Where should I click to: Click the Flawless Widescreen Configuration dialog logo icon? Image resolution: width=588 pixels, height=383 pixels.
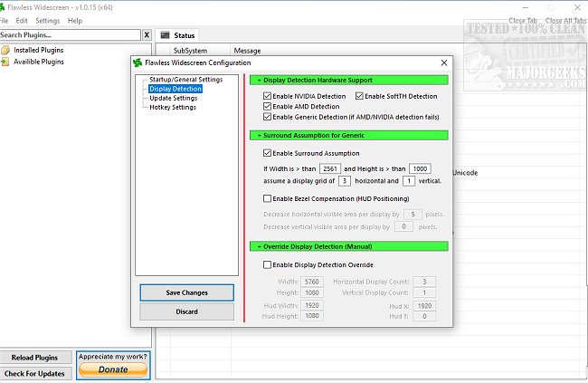(x=138, y=62)
